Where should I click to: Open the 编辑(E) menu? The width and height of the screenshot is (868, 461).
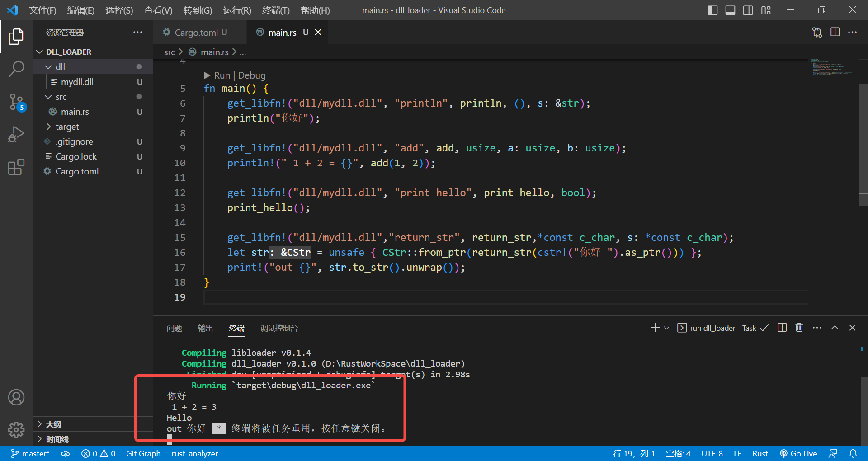pos(81,10)
